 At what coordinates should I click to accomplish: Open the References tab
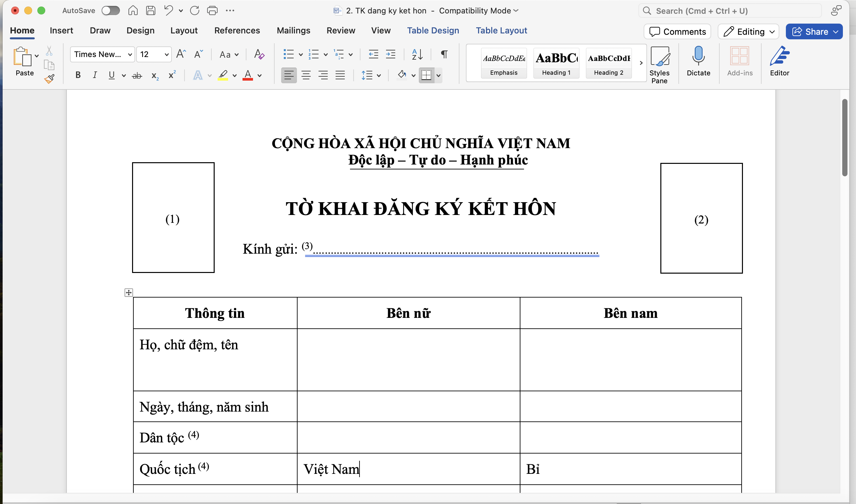tap(237, 30)
